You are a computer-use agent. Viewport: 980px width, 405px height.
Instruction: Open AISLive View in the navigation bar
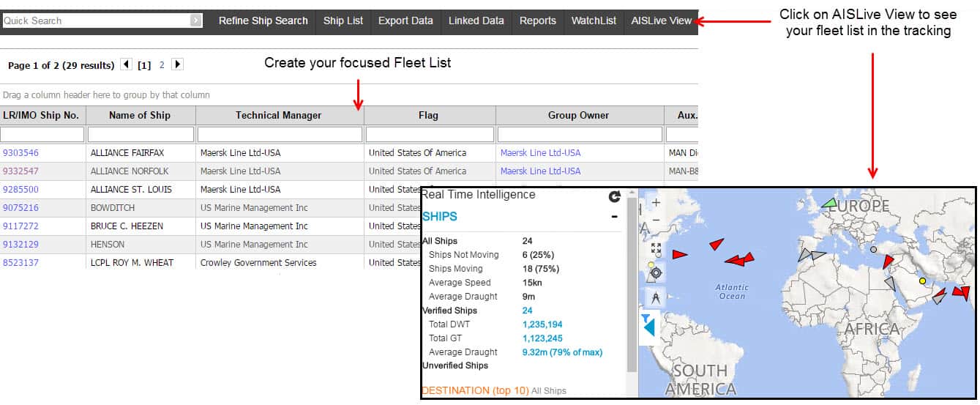661,21
